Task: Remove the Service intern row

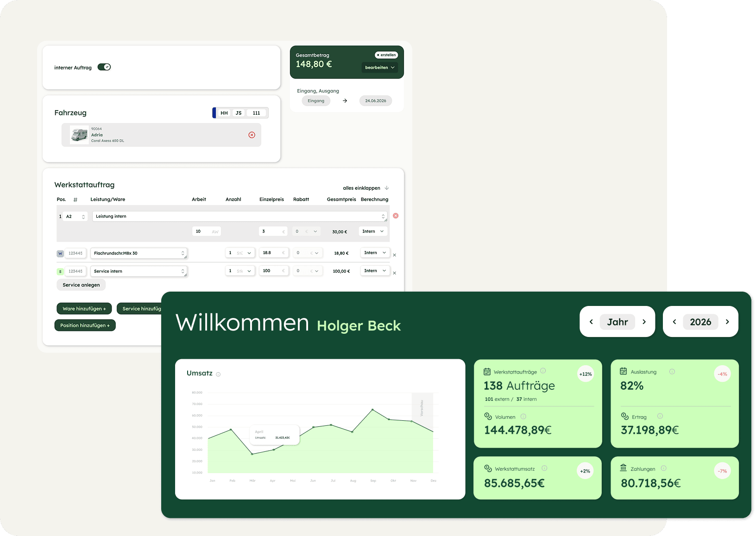Action: pyautogui.click(x=394, y=273)
